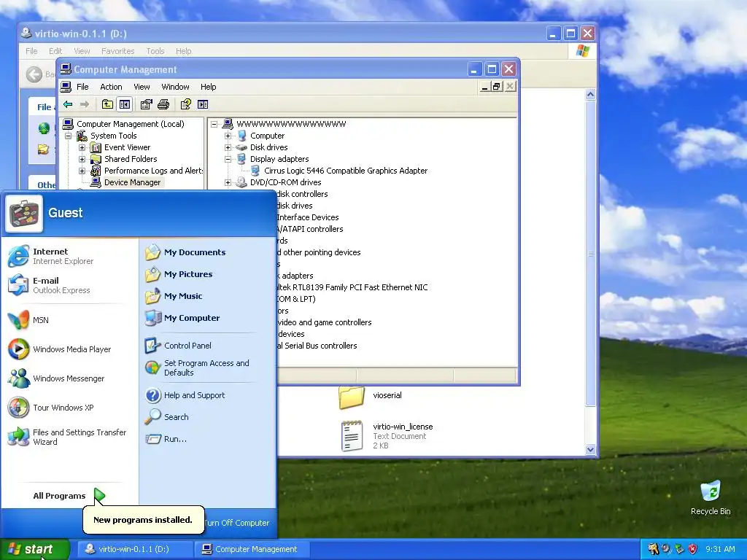Open Set Program Access and Defaults
Image resolution: width=747 pixels, height=560 pixels.
206,367
